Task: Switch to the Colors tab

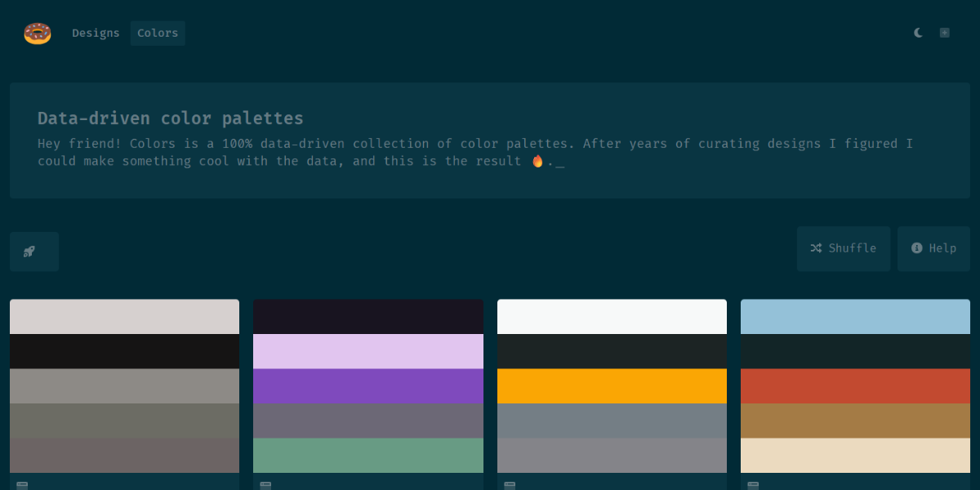Action: pyautogui.click(x=158, y=33)
